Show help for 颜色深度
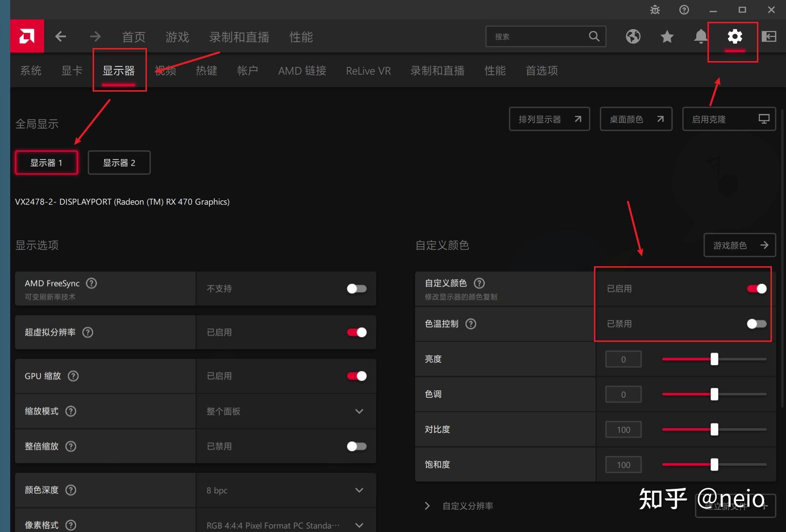This screenshot has width=786, height=532. point(71,490)
